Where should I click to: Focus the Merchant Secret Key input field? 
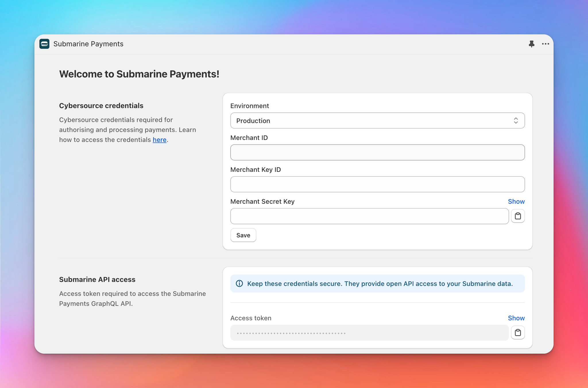point(370,216)
